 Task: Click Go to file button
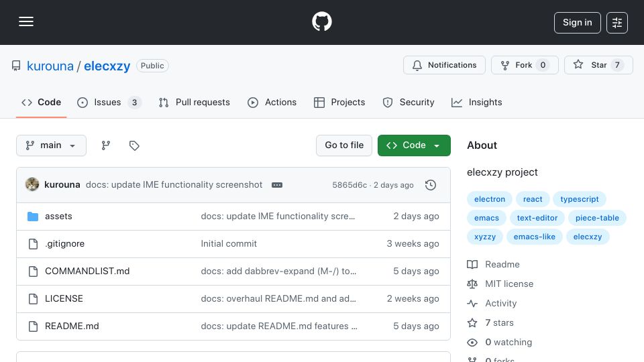point(344,145)
